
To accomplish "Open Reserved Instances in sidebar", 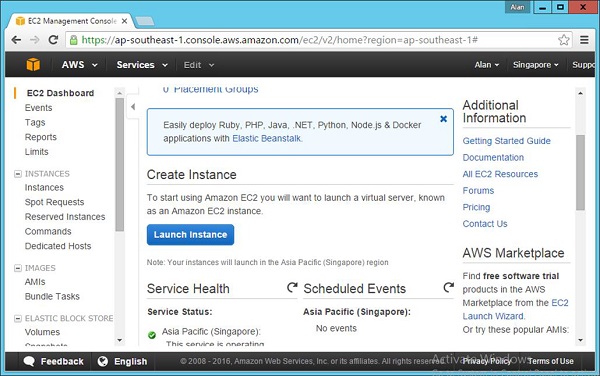I will (x=65, y=217).
